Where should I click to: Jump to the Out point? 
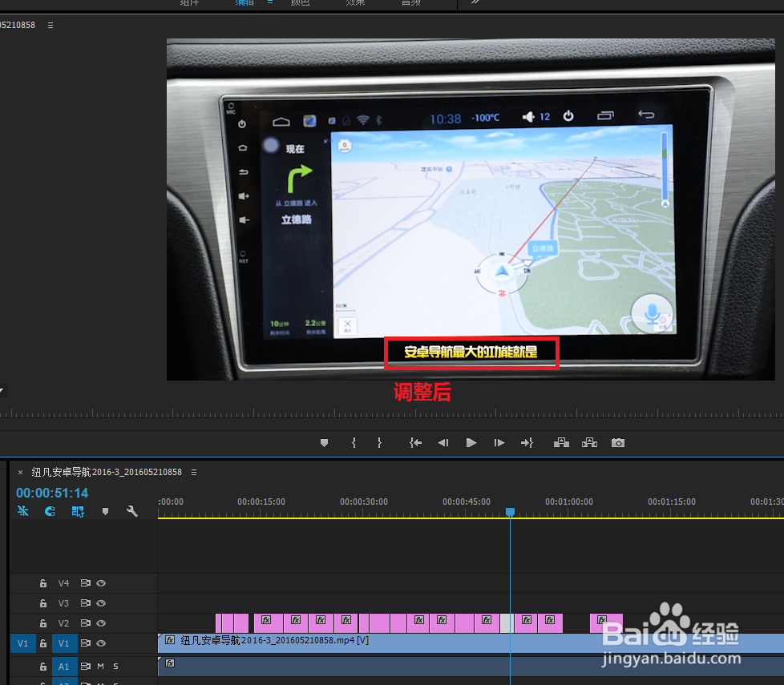tap(527, 443)
